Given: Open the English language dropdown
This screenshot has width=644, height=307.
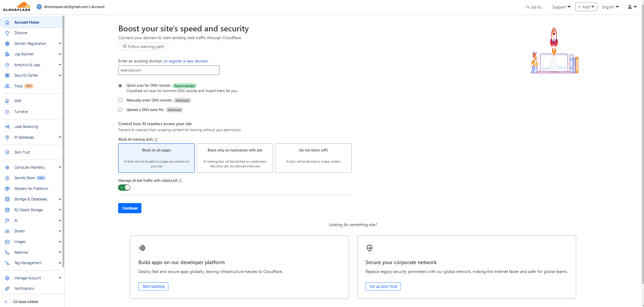Looking at the screenshot, I should click(610, 7).
